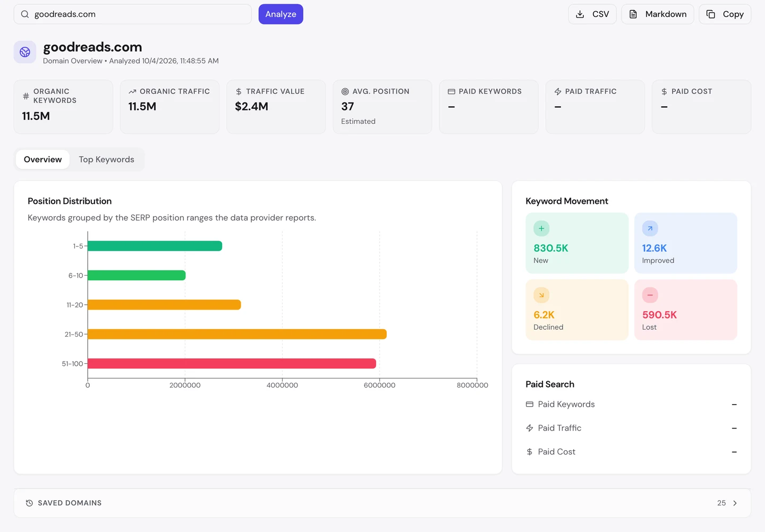Click the green plus icon for New keywords
765x532 pixels.
point(541,228)
